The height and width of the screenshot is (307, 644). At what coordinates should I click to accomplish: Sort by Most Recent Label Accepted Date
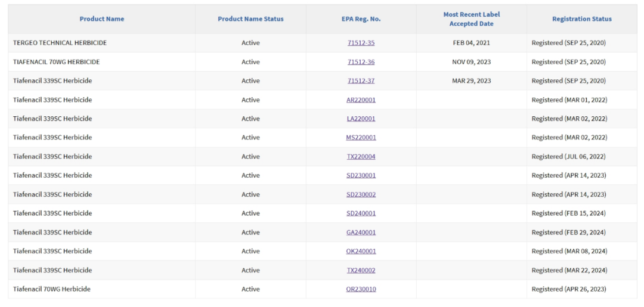coord(471,19)
